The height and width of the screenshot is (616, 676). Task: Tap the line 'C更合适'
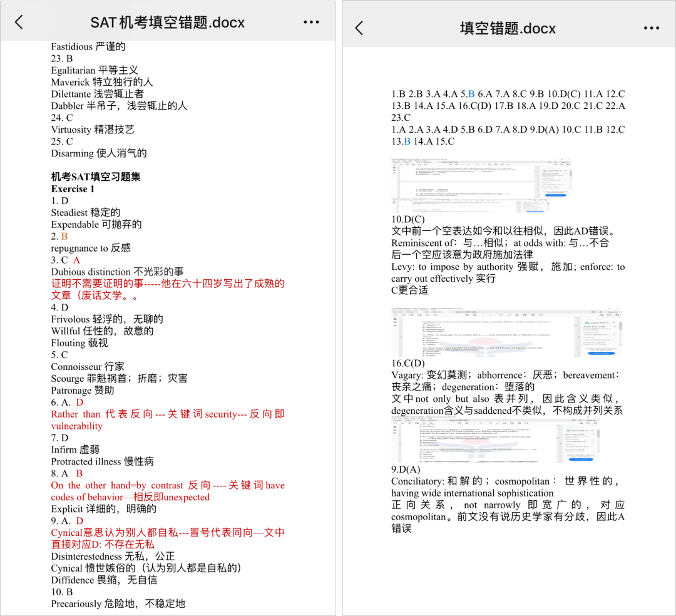click(409, 290)
